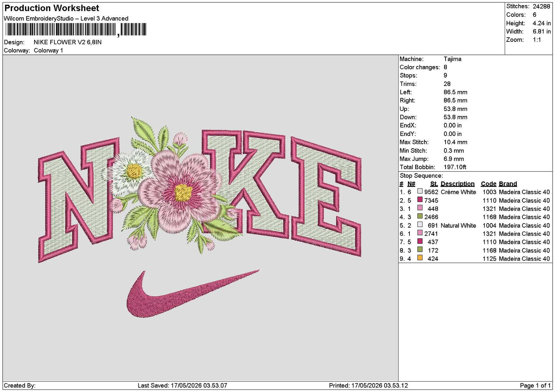Click stitch count '7345' in row 2
Screen dimensions: 555x392
(x=431, y=200)
